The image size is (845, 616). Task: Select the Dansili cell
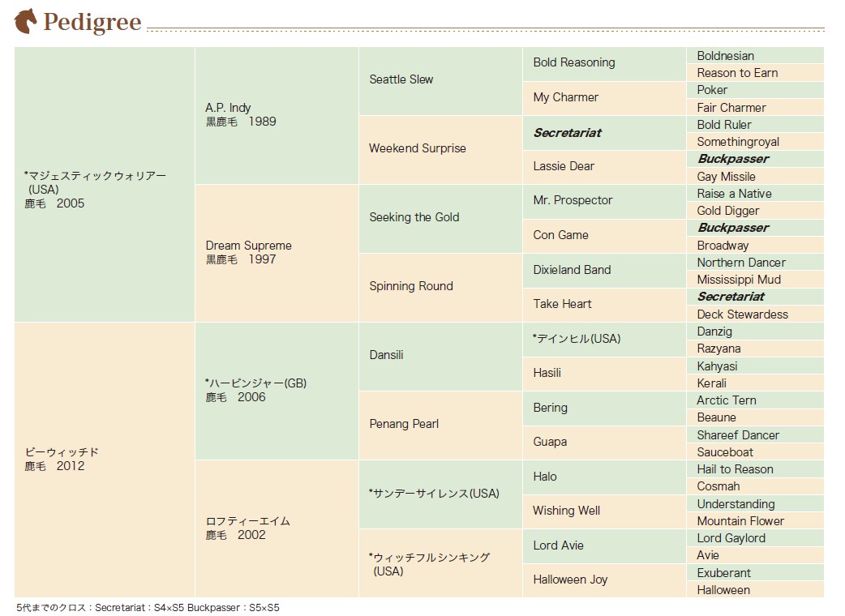pyautogui.click(x=440, y=357)
